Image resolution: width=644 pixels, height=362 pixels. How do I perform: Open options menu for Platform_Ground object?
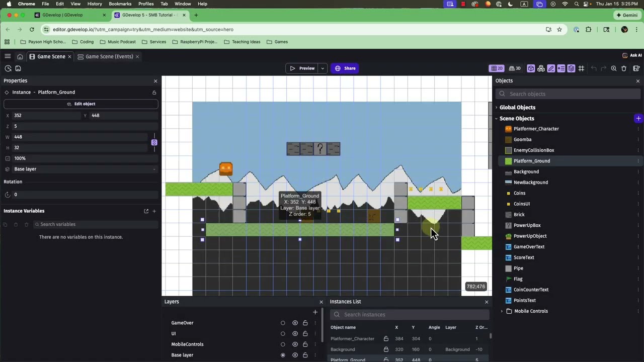[638, 161]
